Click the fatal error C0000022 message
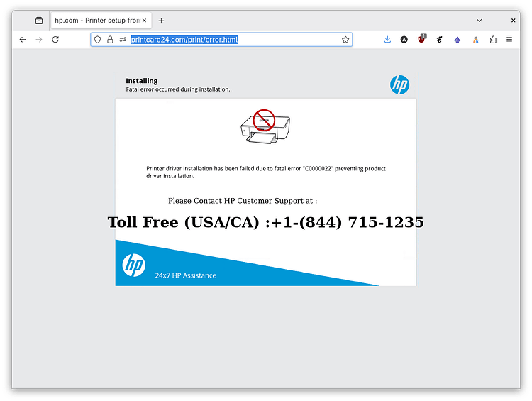This screenshot has height=401, width=532. 266,172
